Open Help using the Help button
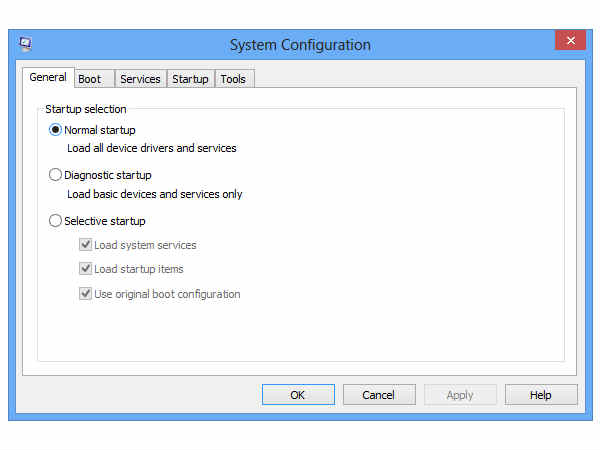 click(x=541, y=395)
